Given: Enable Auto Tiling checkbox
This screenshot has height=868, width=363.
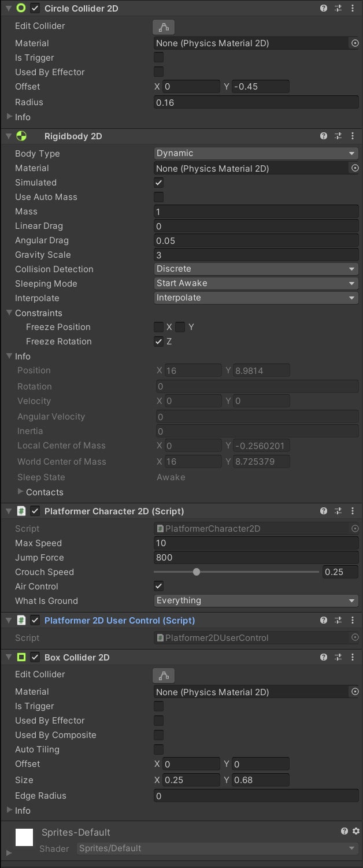Looking at the screenshot, I should [x=158, y=749].
